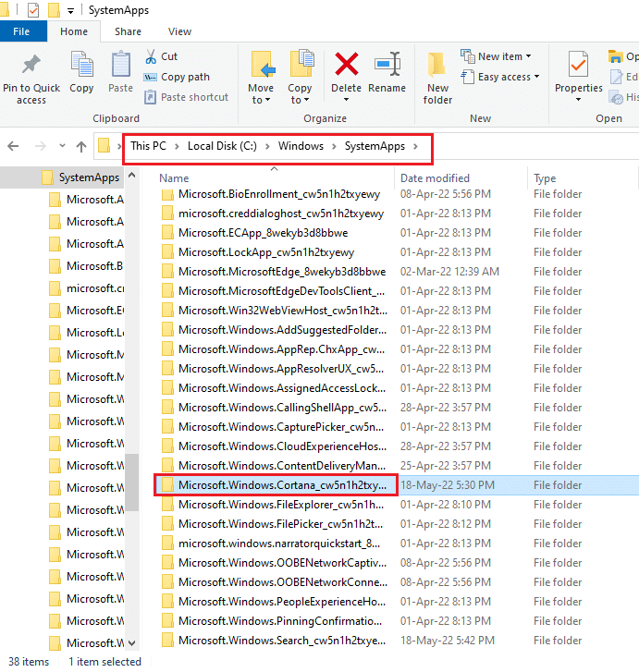The height and width of the screenshot is (672, 639).
Task: Go forward with the right arrow
Action: coord(41,147)
